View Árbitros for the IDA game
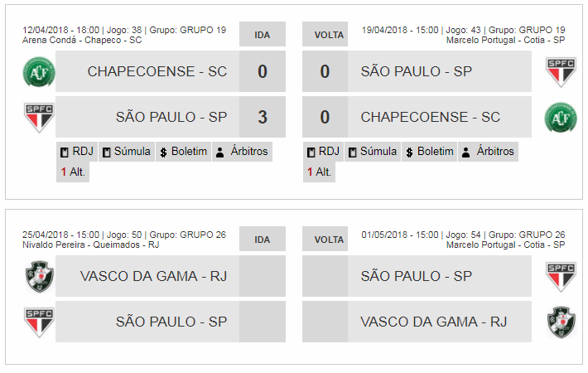This screenshot has width=588, height=373. point(242,152)
